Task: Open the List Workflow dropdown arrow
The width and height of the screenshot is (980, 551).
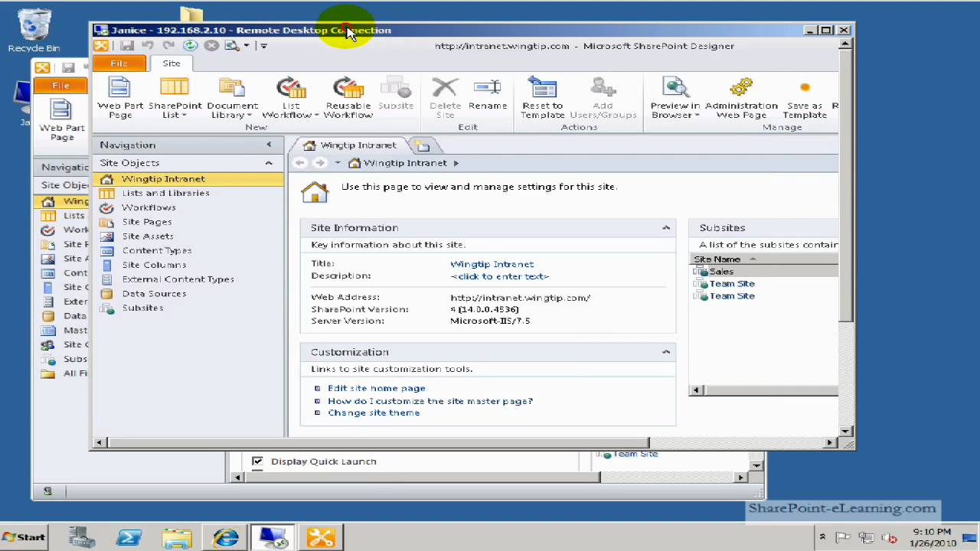Action: tap(316, 116)
